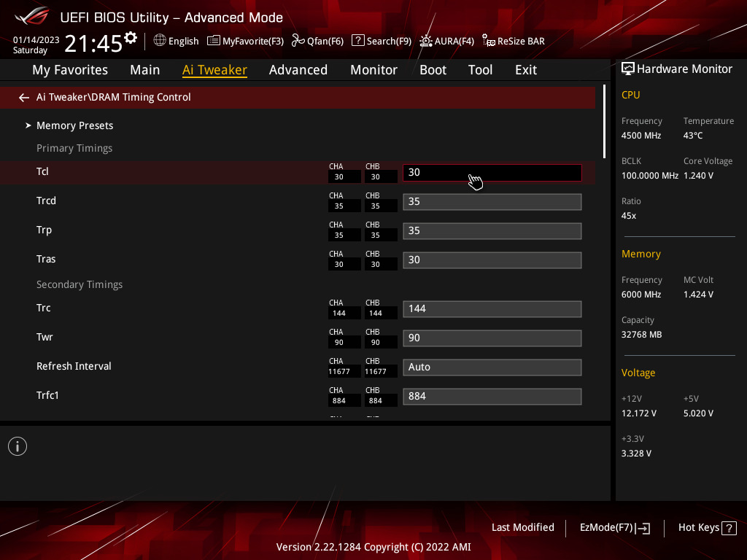The height and width of the screenshot is (560, 747).
Task: Click the info icon in help panel
Action: point(18,446)
